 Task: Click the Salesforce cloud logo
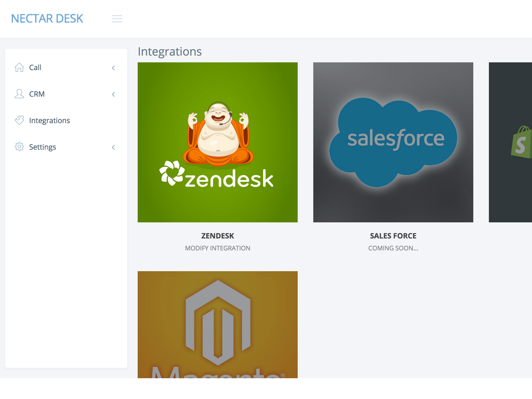(x=393, y=142)
